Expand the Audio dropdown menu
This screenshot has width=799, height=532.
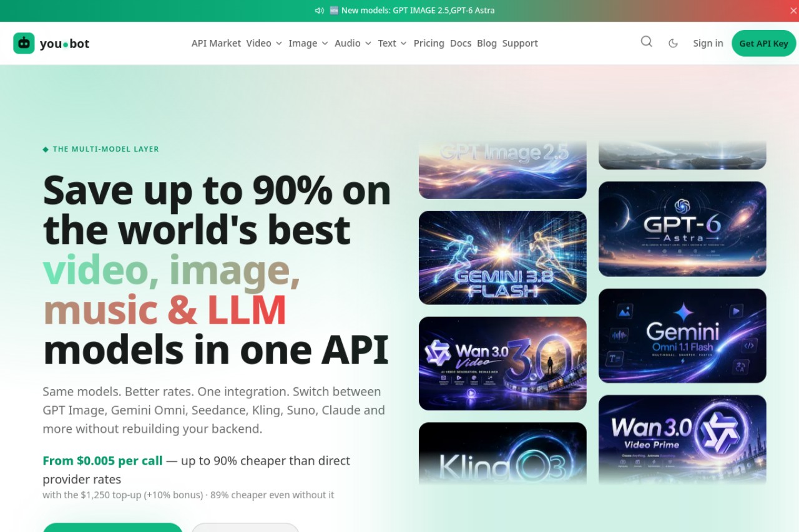(x=353, y=43)
